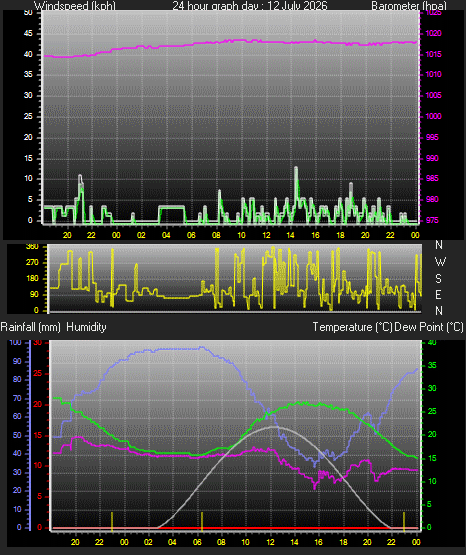This screenshot has height=555, width=466.
Task: Click the "Barometer (hpa)" axis title
Action: pyautogui.click(x=409, y=6)
